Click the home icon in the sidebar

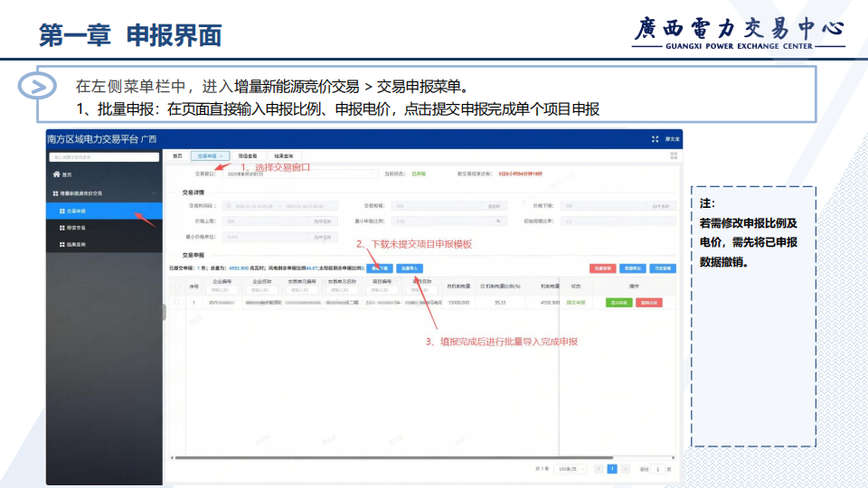click(x=56, y=174)
